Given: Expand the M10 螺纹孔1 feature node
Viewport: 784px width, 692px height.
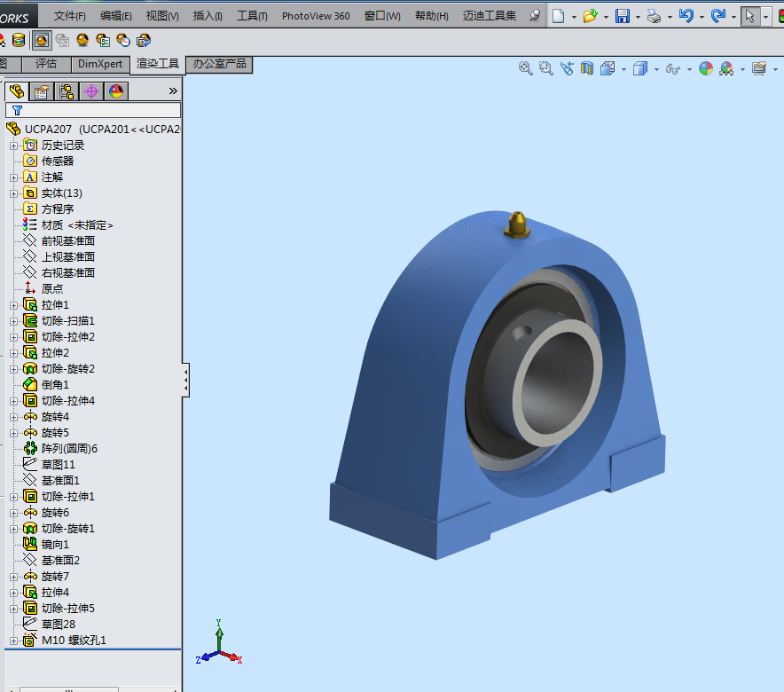Looking at the screenshot, I should pos(14,641).
